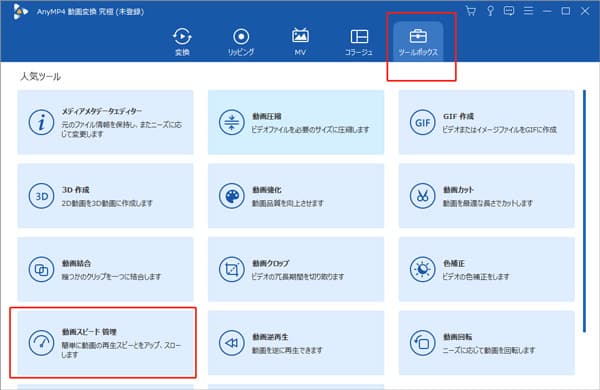Switch to the コラージュ tab
The height and width of the screenshot is (390, 600).
coord(359,42)
